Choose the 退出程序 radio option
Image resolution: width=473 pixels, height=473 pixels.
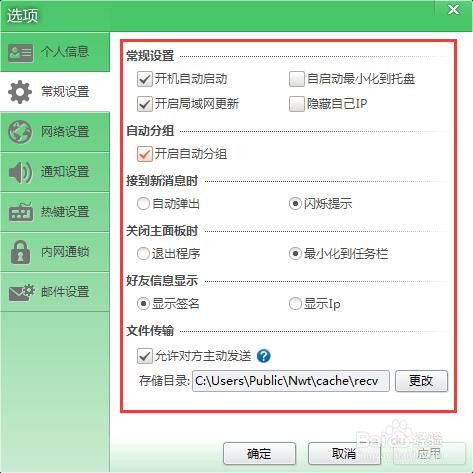click(x=143, y=254)
